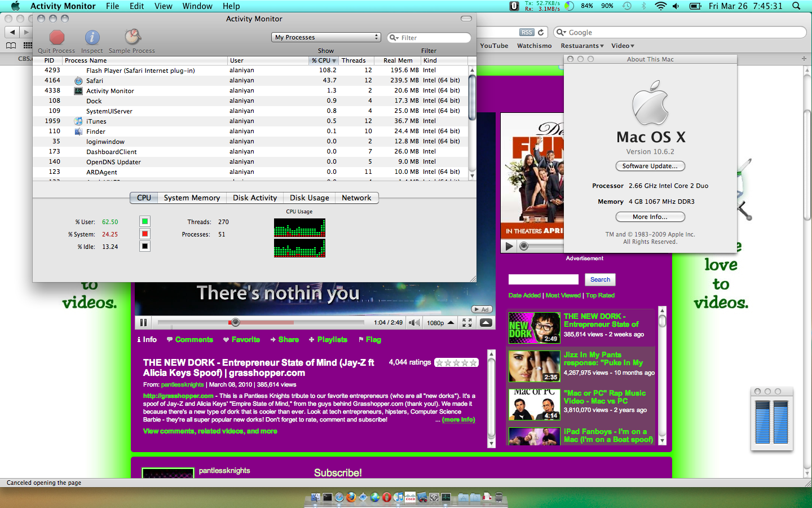This screenshot has height=508, width=812.
Task: Open Safari's bookmarks book icon
Action: point(11,46)
